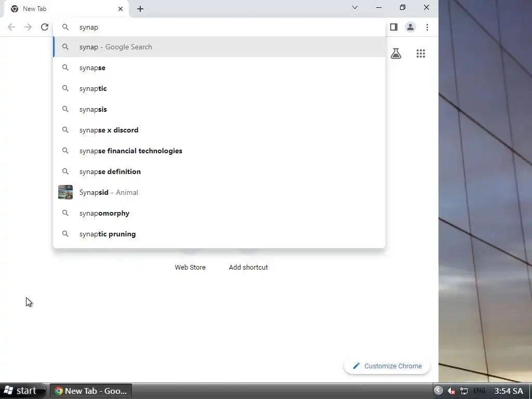Viewport: 532px width, 399px height.
Task: Open the tab search chevron
Action: click(354, 7)
